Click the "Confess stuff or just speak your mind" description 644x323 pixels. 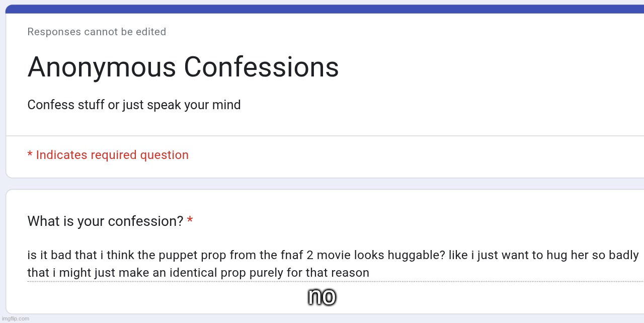[x=134, y=105]
